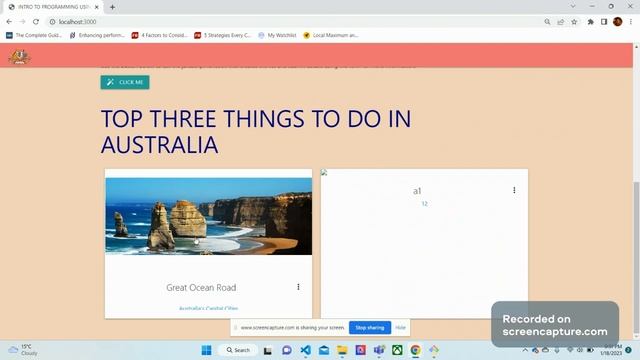The width and height of the screenshot is (640, 360).
Task: Click the browser forward arrow
Action: (x=22, y=22)
